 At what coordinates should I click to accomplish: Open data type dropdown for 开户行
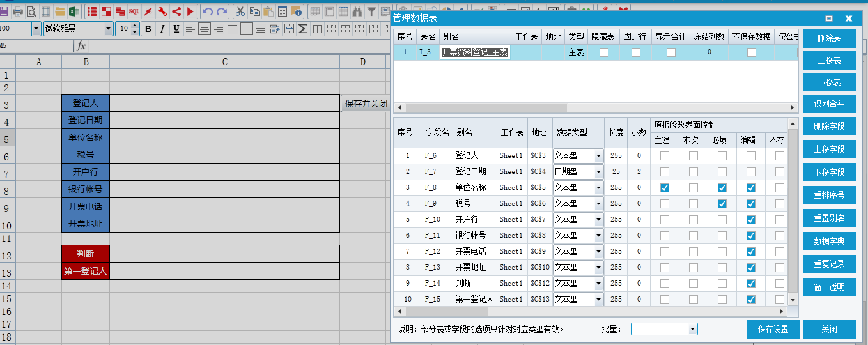[x=598, y=219]
